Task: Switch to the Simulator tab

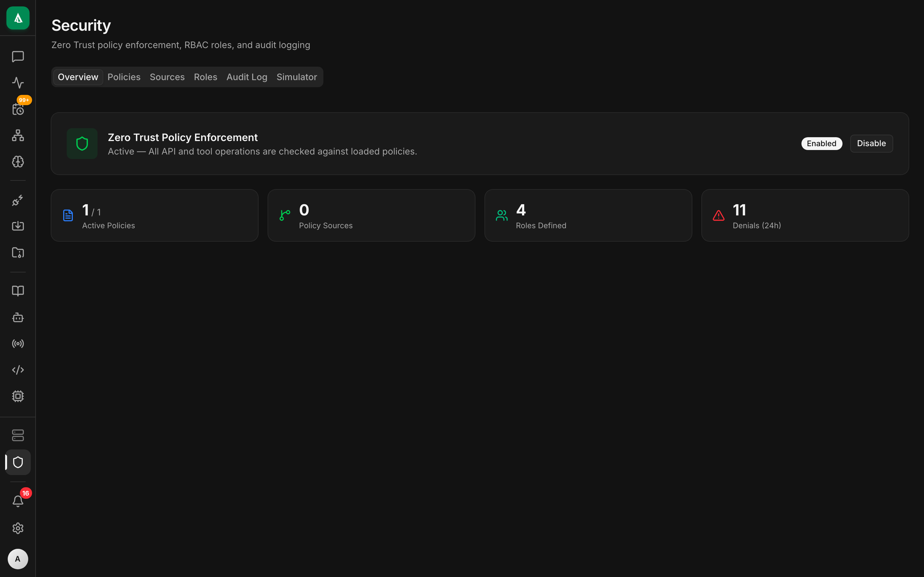Action: tap(297, 77)
